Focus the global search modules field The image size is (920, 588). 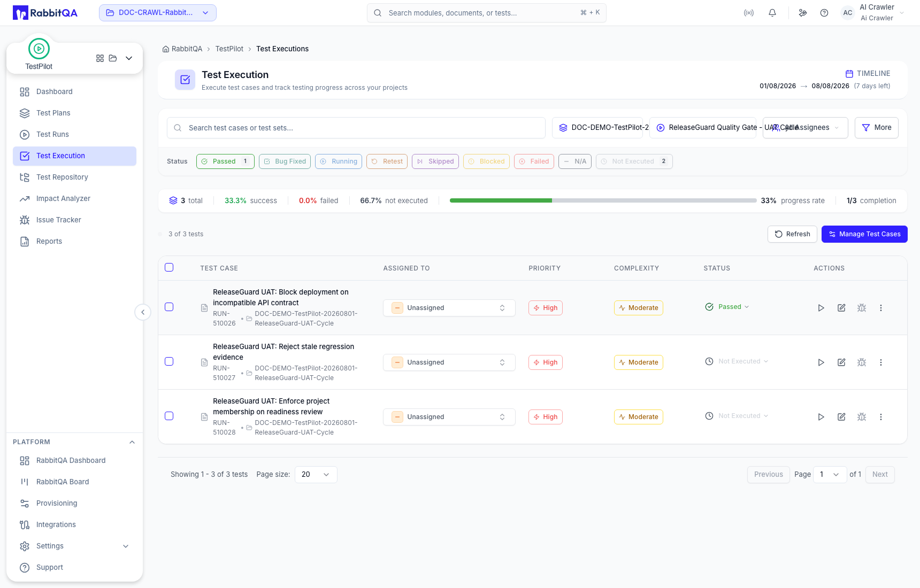tap(487, 13)
